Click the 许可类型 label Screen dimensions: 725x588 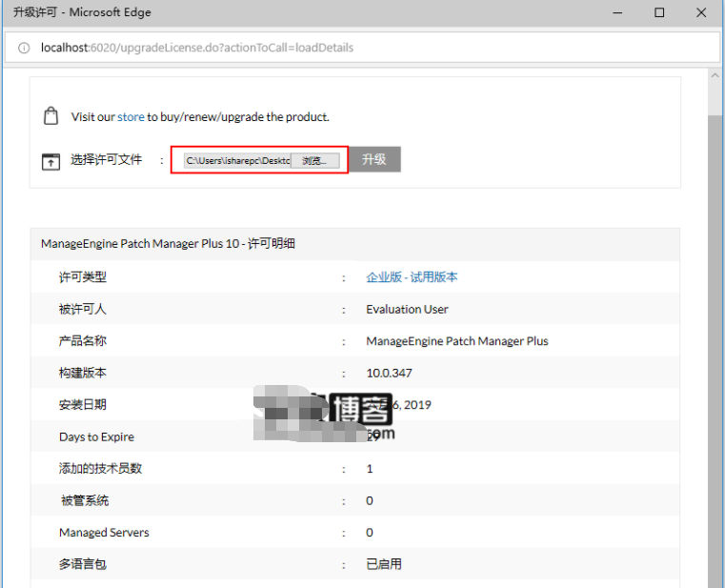pos(83,277)
